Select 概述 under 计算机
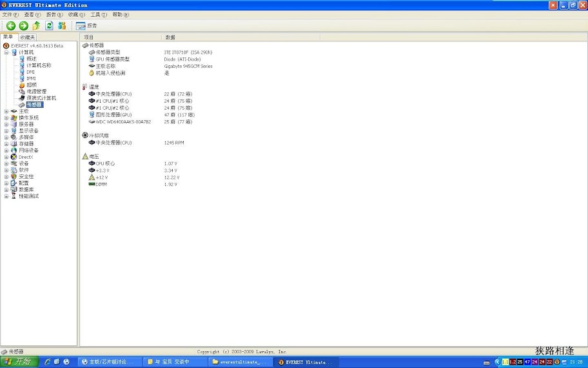 pos(32,59)
